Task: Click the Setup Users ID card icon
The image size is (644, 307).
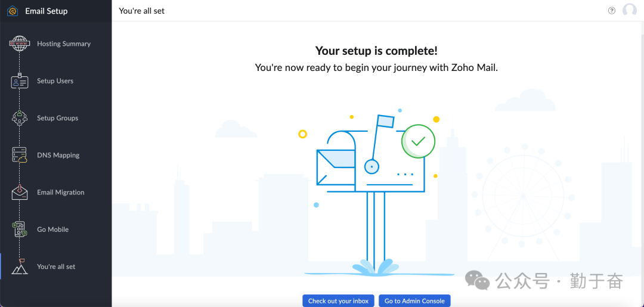Action: 20,82
